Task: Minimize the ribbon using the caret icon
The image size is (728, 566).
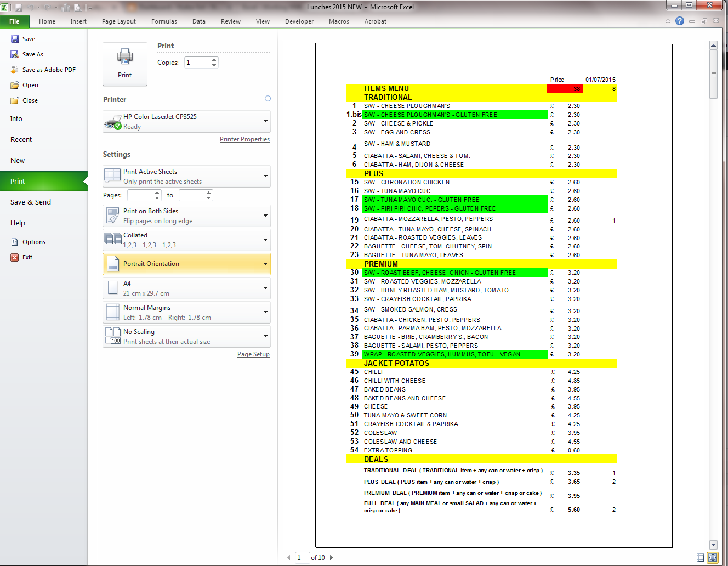Action: 668,21
